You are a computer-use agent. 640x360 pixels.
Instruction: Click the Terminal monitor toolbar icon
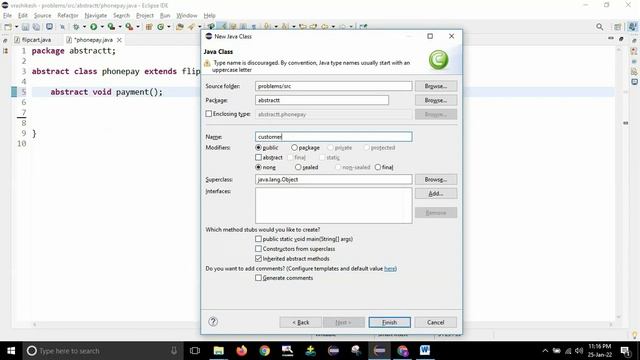click(x=49, y=27)
